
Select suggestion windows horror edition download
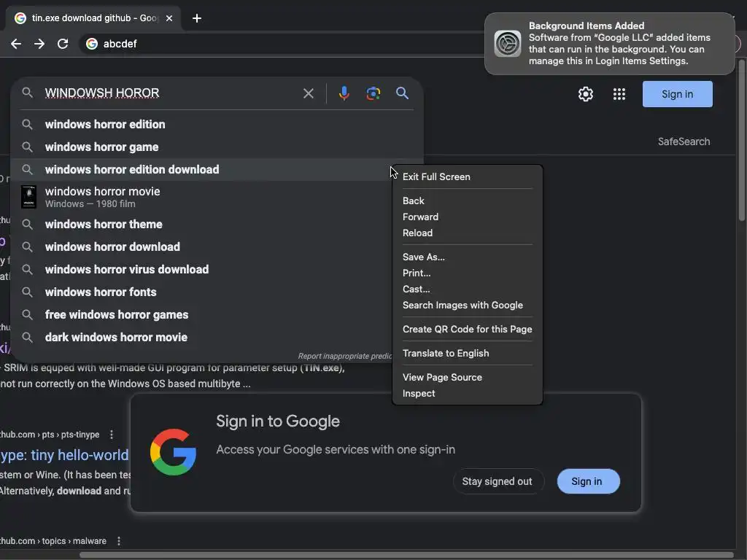coord(217,169)
